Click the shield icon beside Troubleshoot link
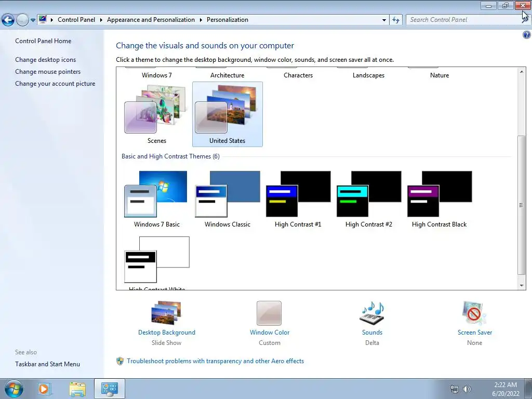The width and height of the screenshot is (532, 399). coord(120,361)
